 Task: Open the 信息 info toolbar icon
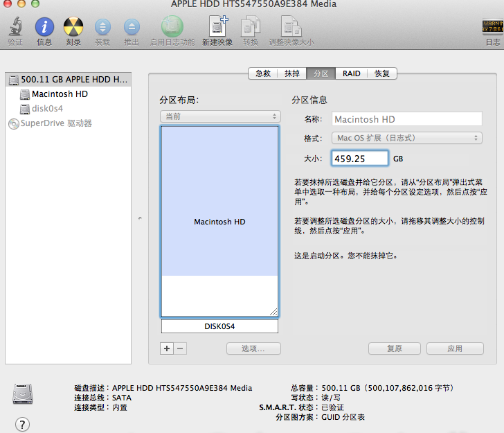[44, 26]
